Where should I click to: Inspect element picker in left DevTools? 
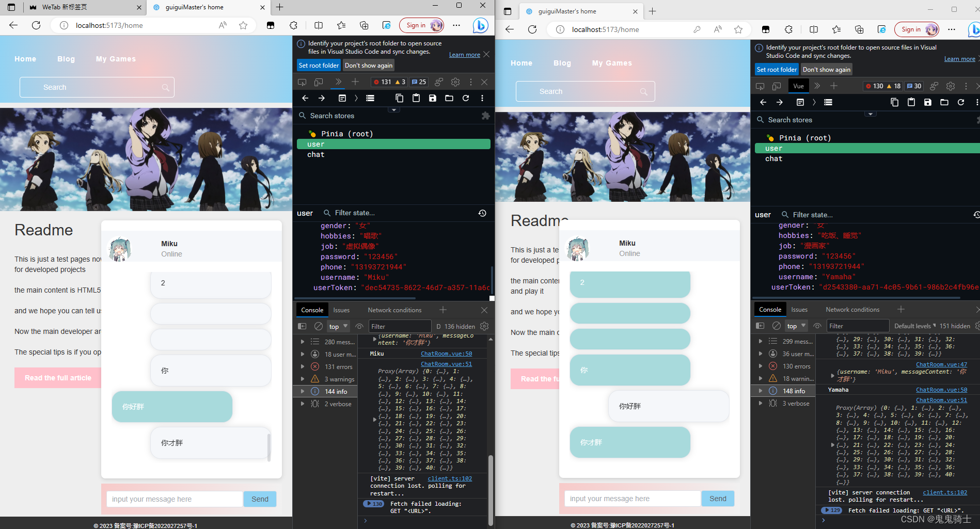(302, 82)
